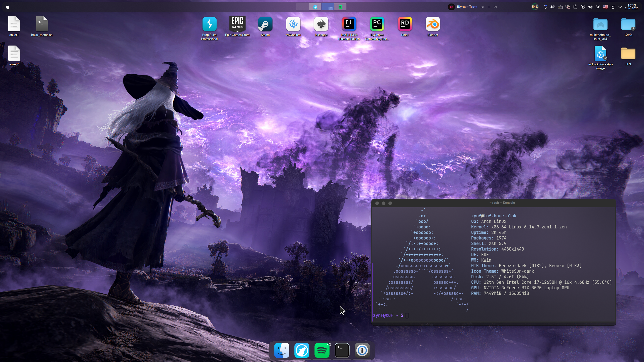Viewport: 644px width, 362px height.
Task: Click the 1Password icon in the dock
Action: pos(362,350)
